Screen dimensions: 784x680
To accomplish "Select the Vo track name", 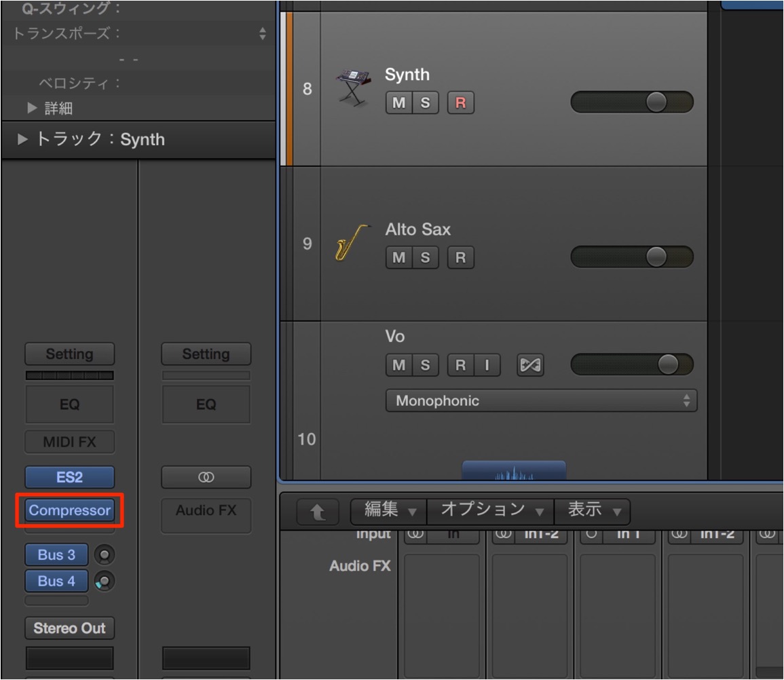I will click(x=394, y=337).
